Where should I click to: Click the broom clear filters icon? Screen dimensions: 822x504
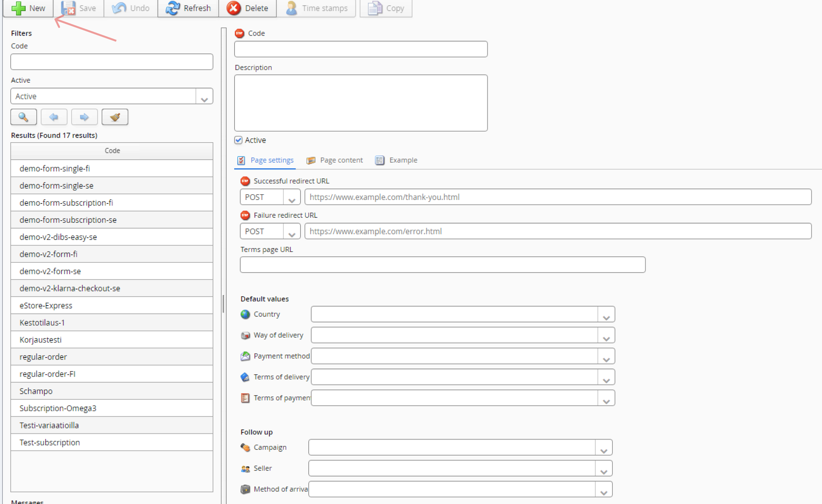coord(115,117)
